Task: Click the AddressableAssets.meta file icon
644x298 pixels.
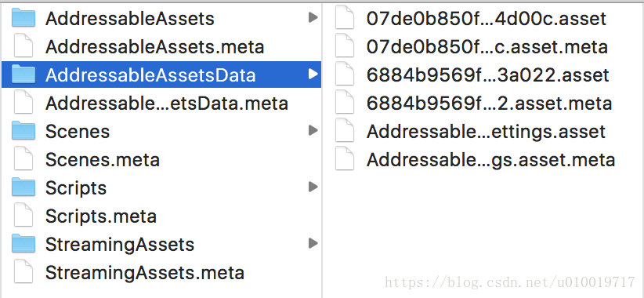Action: click(24, 46)
